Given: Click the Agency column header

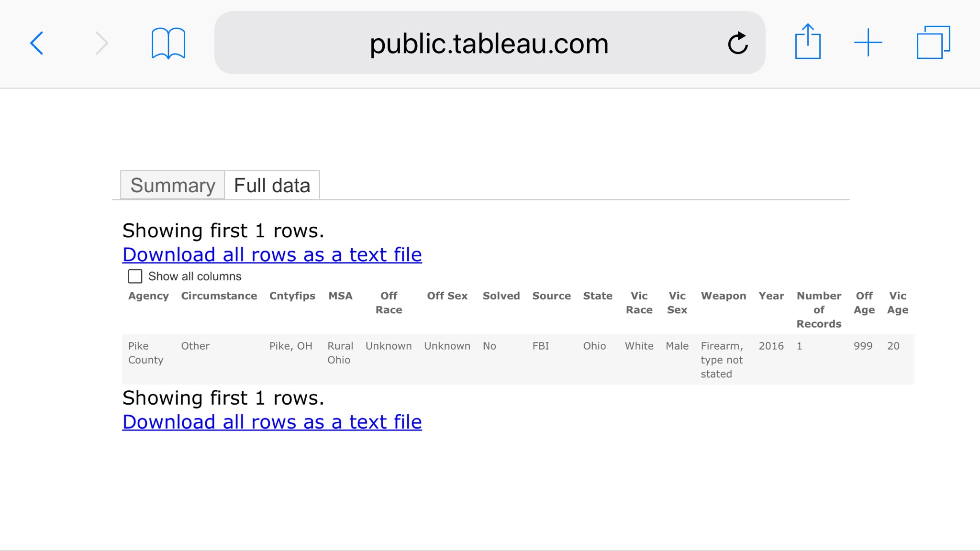Looking at the screenshot, I should (x=148, y=296).
